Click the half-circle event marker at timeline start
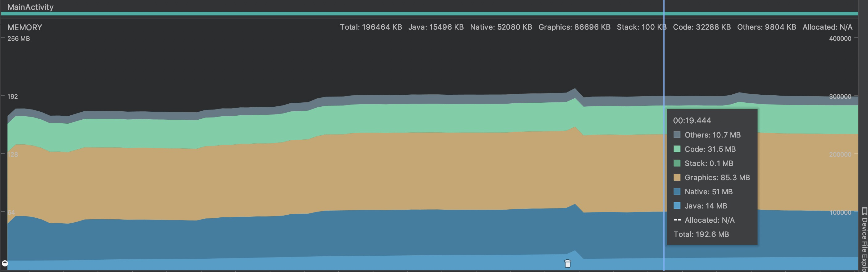The height and width of the screenshot is (272, 868). coord(5,263)
